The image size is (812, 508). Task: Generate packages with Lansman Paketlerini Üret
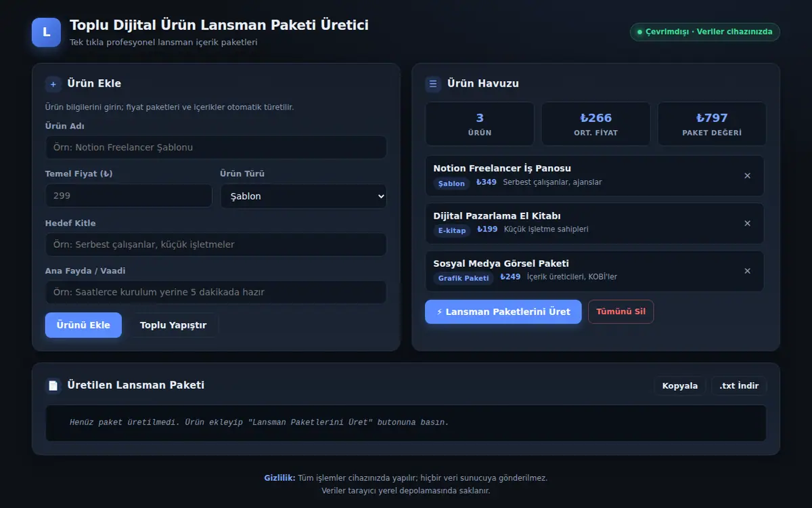coord(503,312)
